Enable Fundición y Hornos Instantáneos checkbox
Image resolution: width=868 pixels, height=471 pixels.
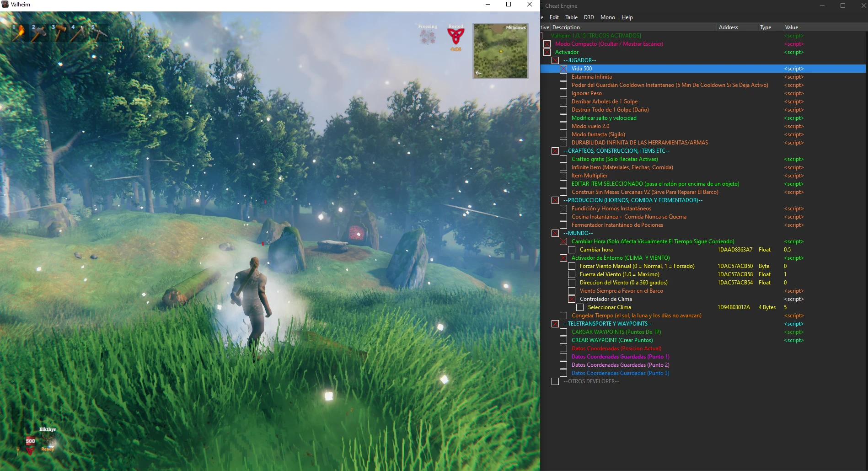tap(563, 209)
